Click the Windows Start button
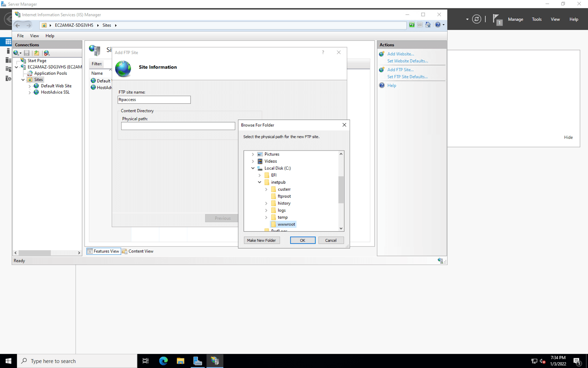The width and height of the screenshot is (588, 368). tap(8, 361)
